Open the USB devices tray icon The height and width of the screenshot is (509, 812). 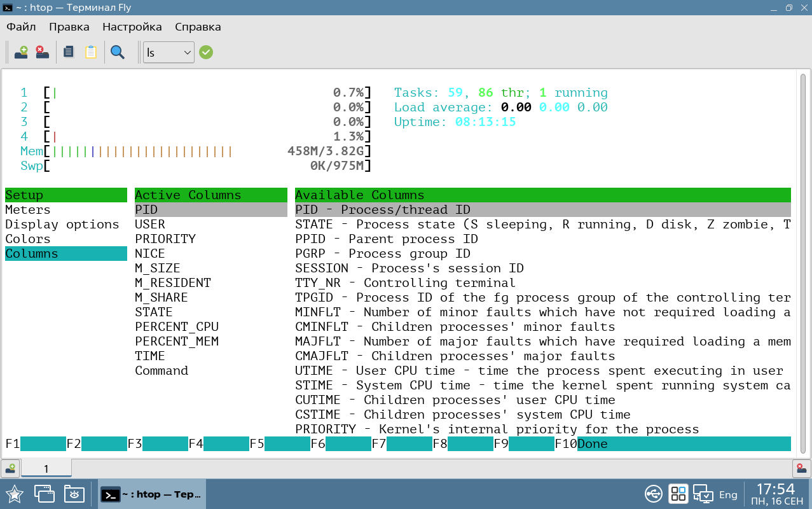pyautogui.click(x=654, y=494)
